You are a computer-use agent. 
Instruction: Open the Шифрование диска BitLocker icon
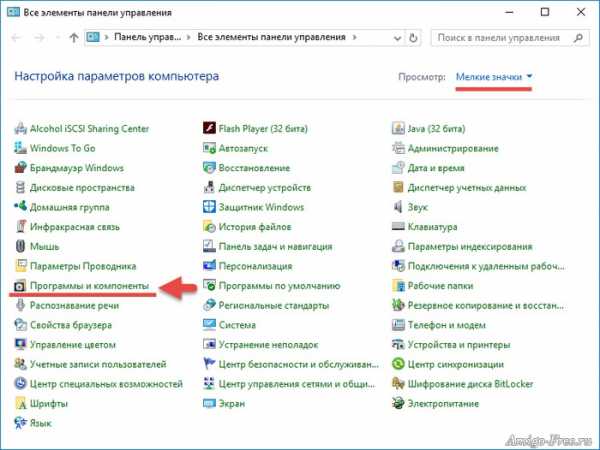398,383
